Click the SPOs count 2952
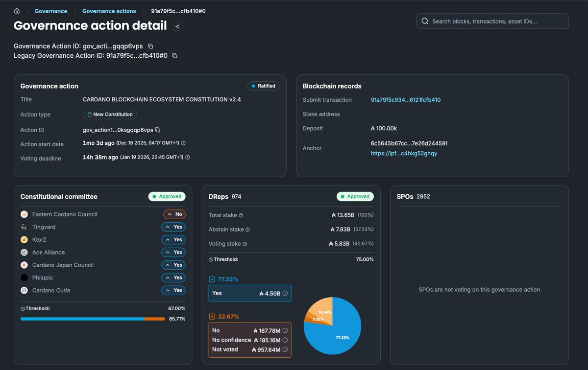The image size is (588, 370). tap(423, 197)
